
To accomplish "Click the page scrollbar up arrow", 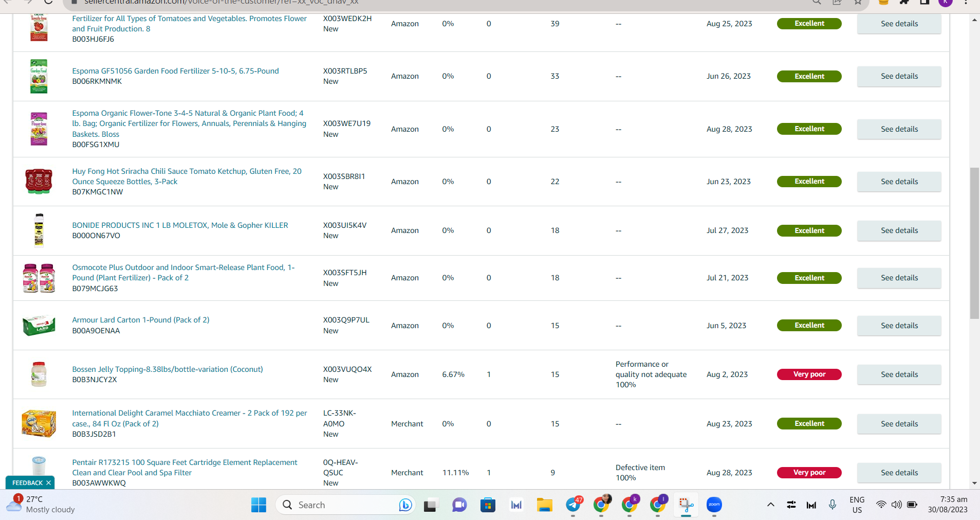I will pyautogui.click(x=974, y=20).
